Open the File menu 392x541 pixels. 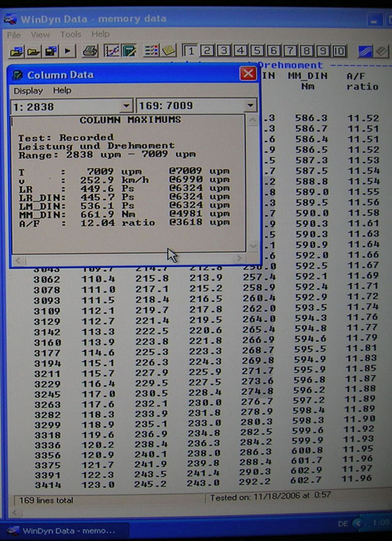(x=14, y=35)
